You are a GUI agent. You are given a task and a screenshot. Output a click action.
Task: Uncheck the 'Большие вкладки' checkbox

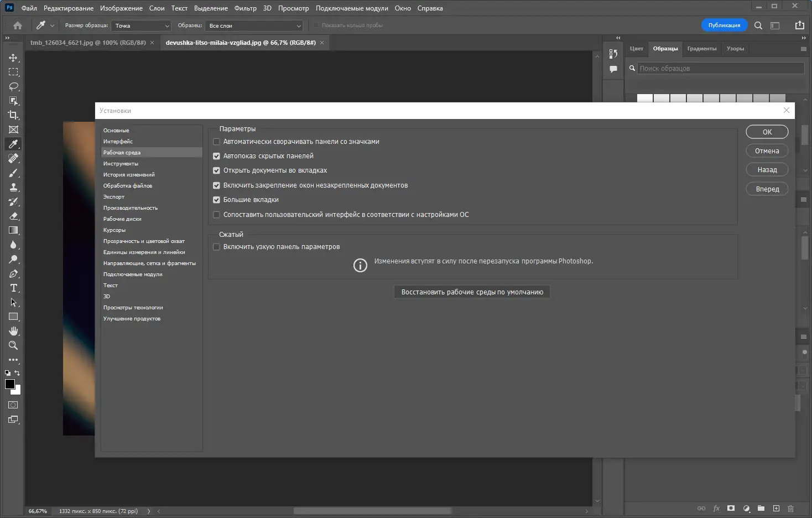click(x=216, y=200)
